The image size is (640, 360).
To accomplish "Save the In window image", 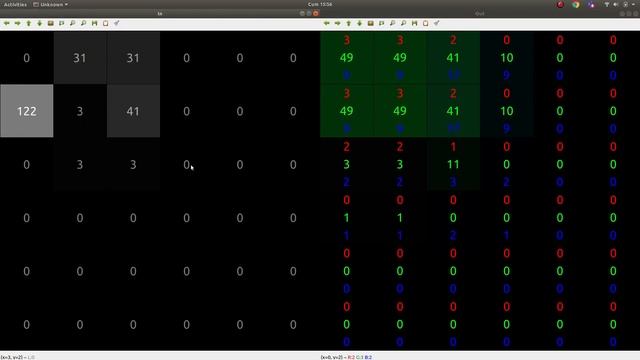I will click(x=95, y=23).
